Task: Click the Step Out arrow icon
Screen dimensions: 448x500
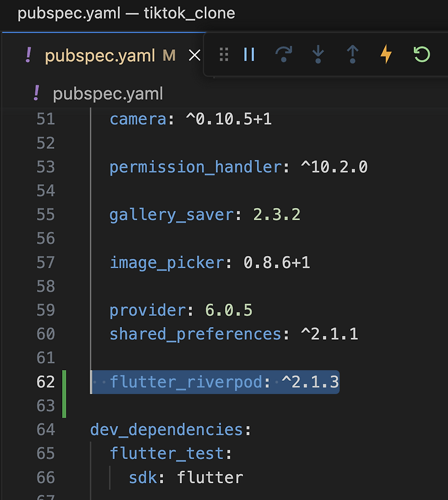Action: point(352,54)
